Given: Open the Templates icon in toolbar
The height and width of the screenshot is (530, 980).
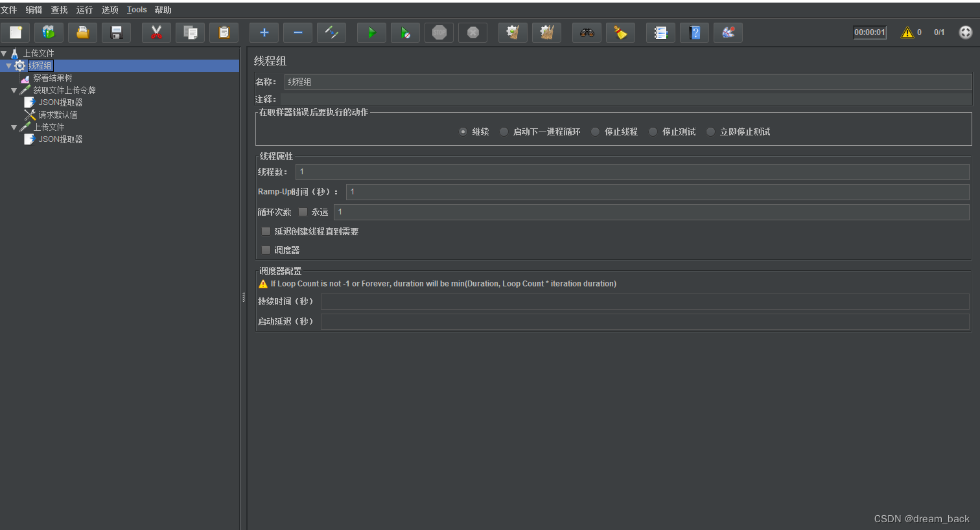Looking at the screenshot, I should pyautogui.click(x=49, y=32).
